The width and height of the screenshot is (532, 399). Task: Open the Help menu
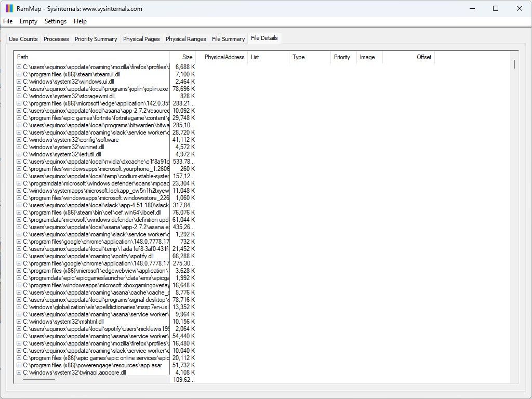80,21
